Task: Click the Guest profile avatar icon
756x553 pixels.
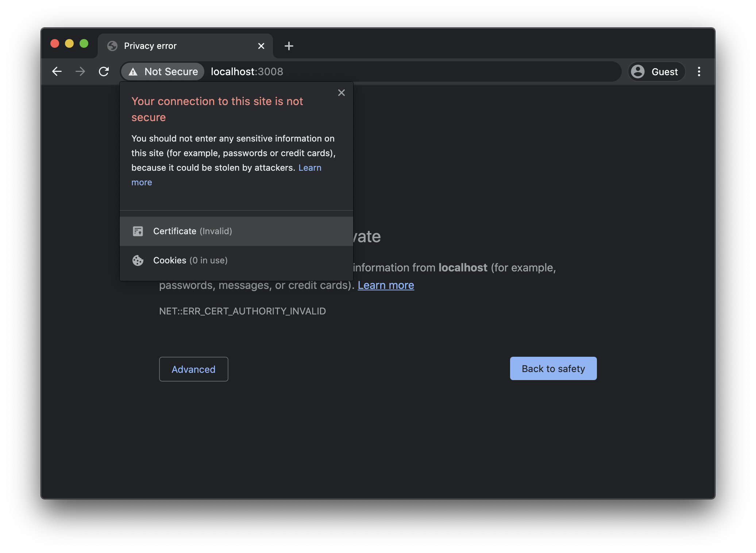Action: click(x=638, y=71)
